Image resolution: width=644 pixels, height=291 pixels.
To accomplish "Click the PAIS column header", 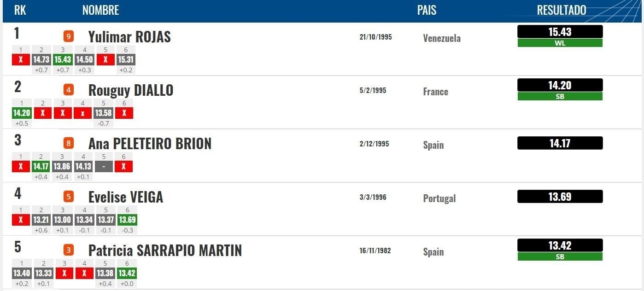I will coord(427,10).
